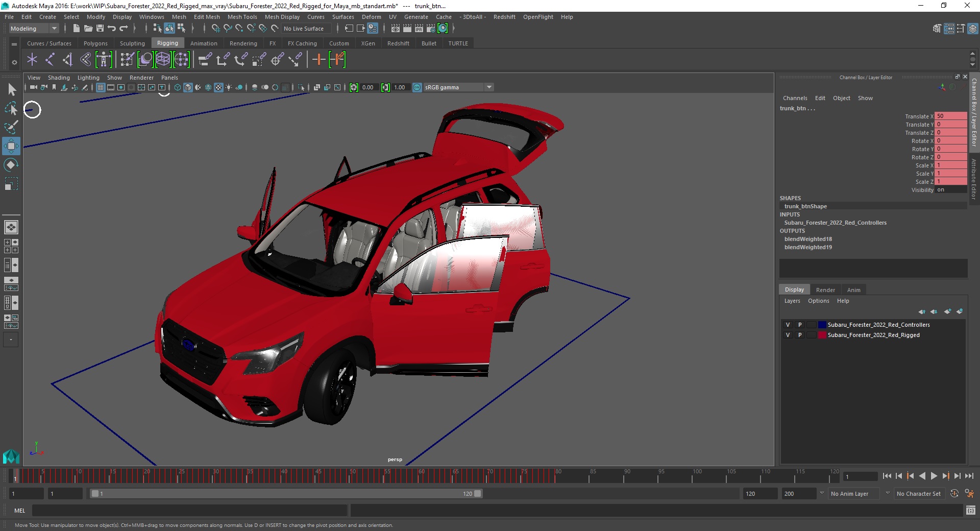Activate the Lasso Select tool

[x=11, y=108]
